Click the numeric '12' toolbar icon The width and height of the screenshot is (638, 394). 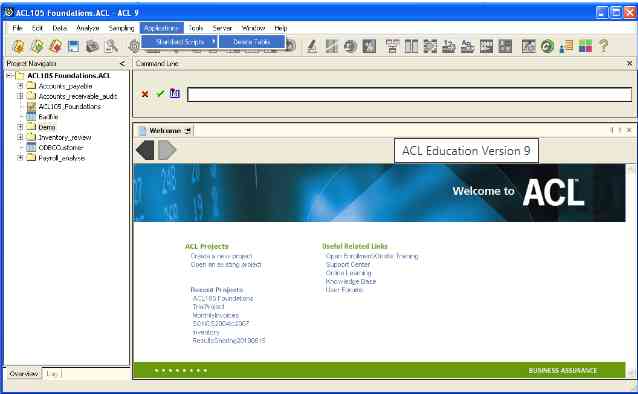449,46
